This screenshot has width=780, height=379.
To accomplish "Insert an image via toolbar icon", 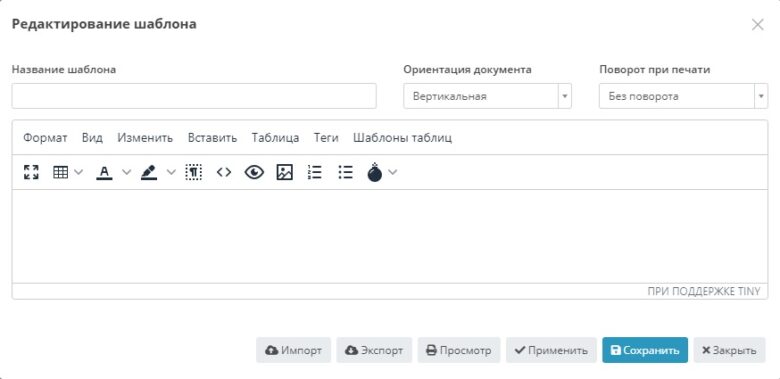I will coord(285,172).
